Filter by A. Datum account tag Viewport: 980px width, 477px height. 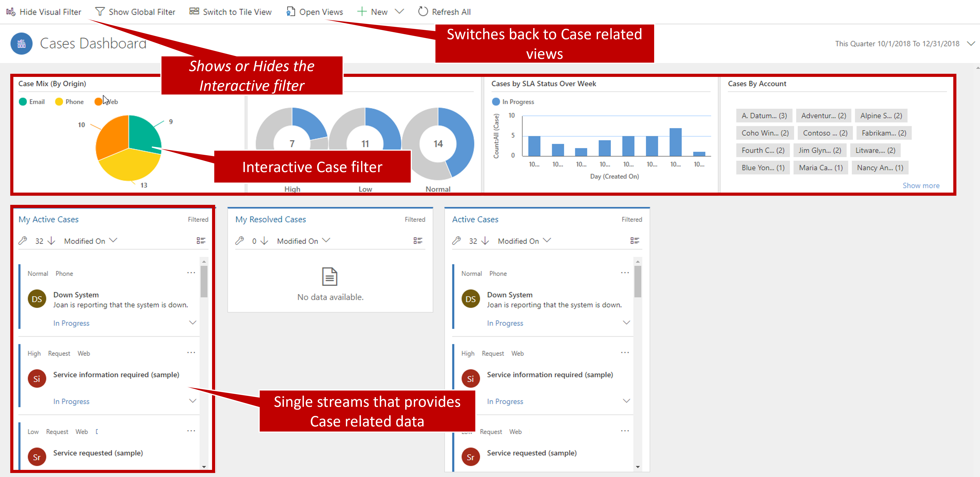764,116
